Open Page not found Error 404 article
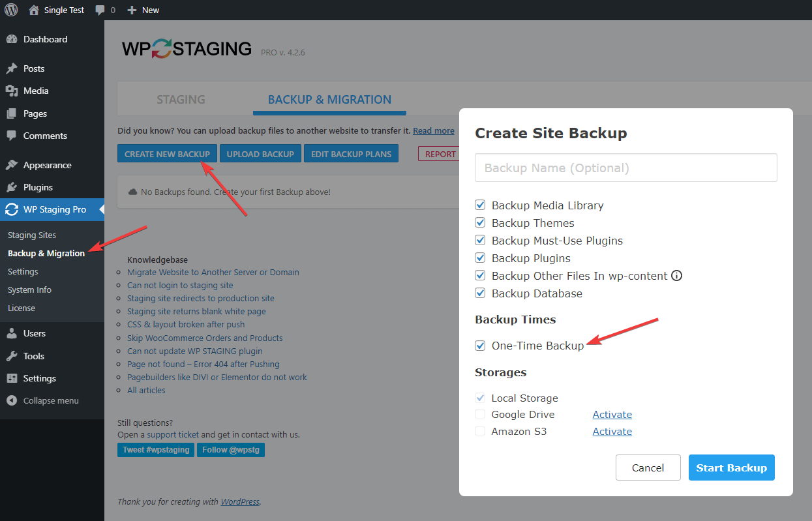The image size is (812, 521). pyautogui.click(x=203, y=364)
